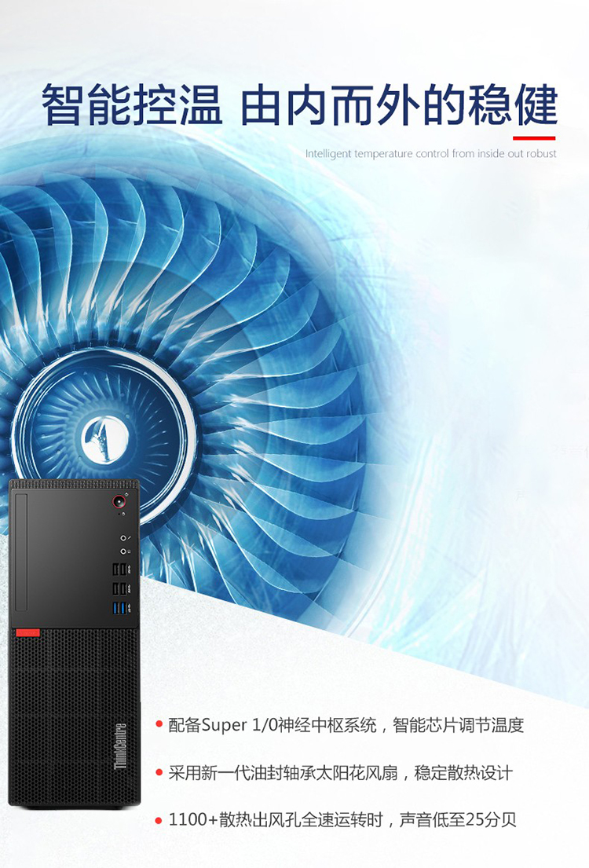Click the honeycomb mesh grille on tower
Image resolution: width=589 pixels, height=868 pixels.
click(x=74, y=717)
